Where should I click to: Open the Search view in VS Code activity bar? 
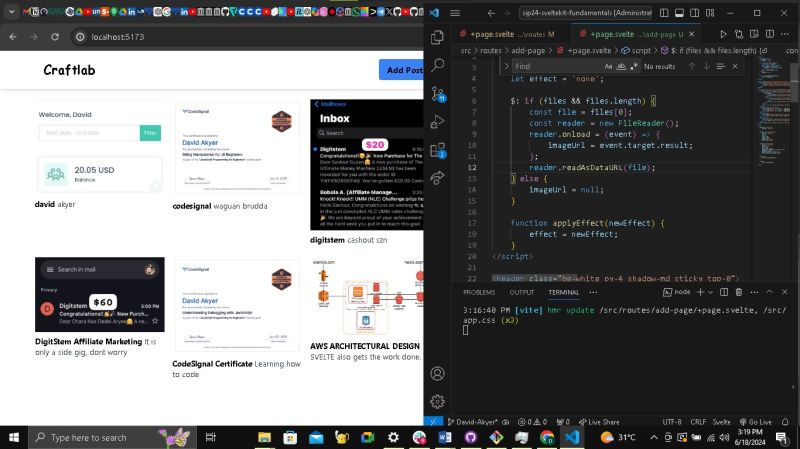(437, 65)
